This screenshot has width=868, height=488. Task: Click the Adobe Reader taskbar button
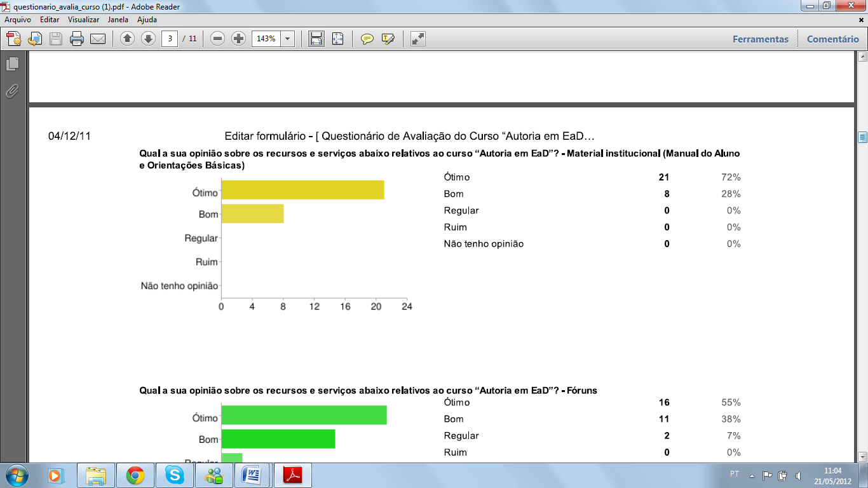pyautogui.click(x=293, y=475)
